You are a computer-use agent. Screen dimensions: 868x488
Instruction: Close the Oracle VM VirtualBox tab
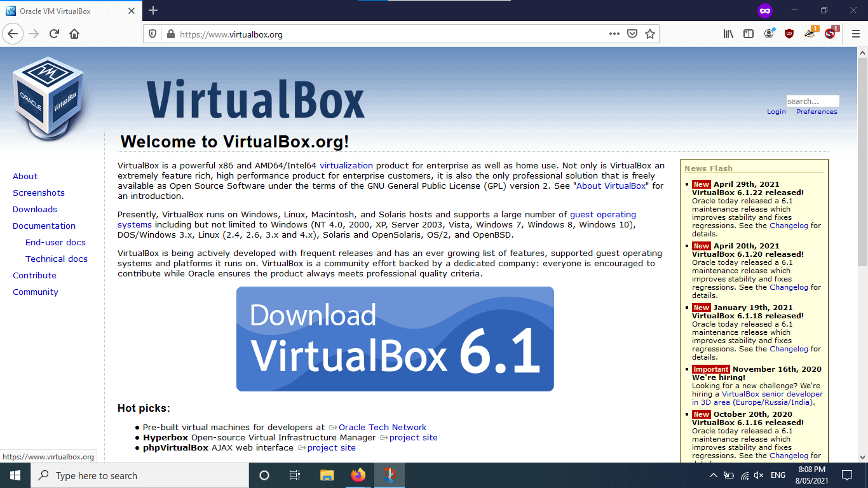pyautogui.click(x=132, y=11)
